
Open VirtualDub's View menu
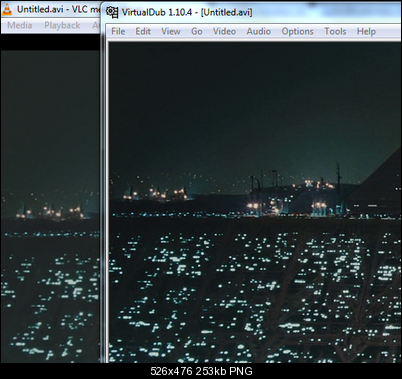tap(171, 31)
